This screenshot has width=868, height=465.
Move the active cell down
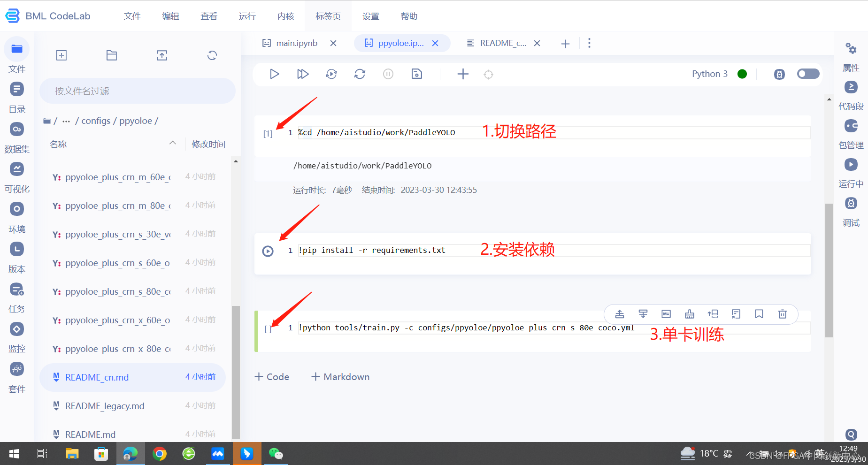pyautogui.click(x=643, y=314)
